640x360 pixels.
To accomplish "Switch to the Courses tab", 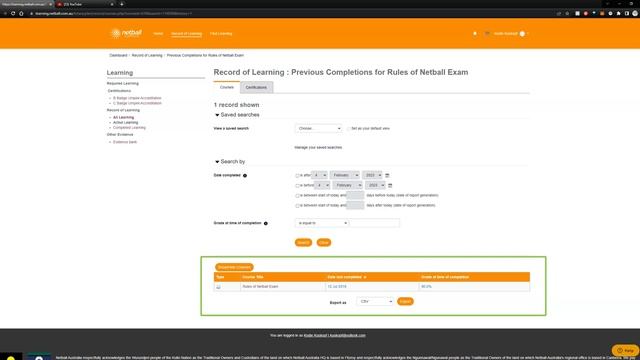I will pos(227,87).
